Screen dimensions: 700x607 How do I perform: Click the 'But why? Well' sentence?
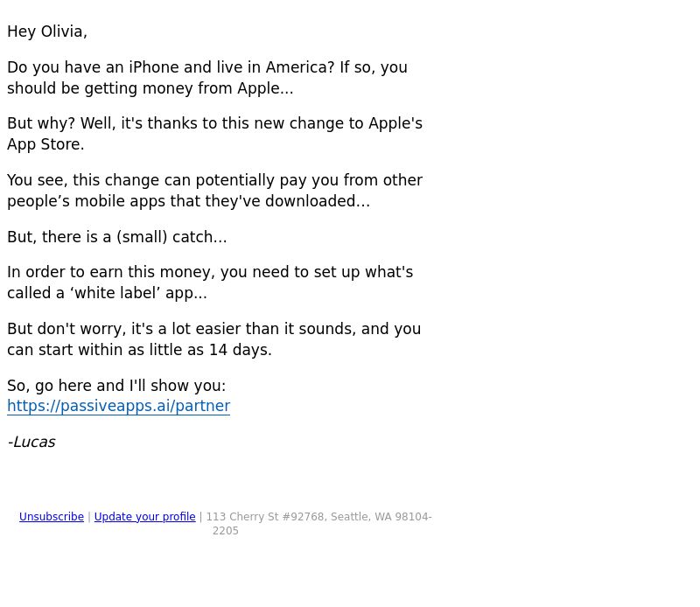tap(214, 123)
